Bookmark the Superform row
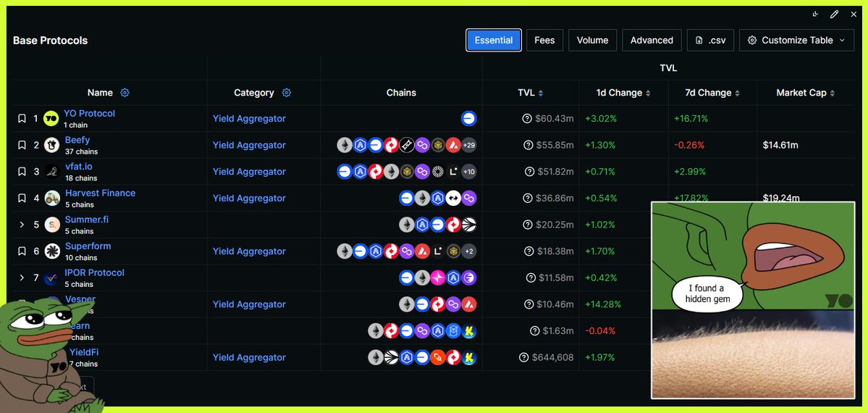868x413 pixels. [22, 251]
